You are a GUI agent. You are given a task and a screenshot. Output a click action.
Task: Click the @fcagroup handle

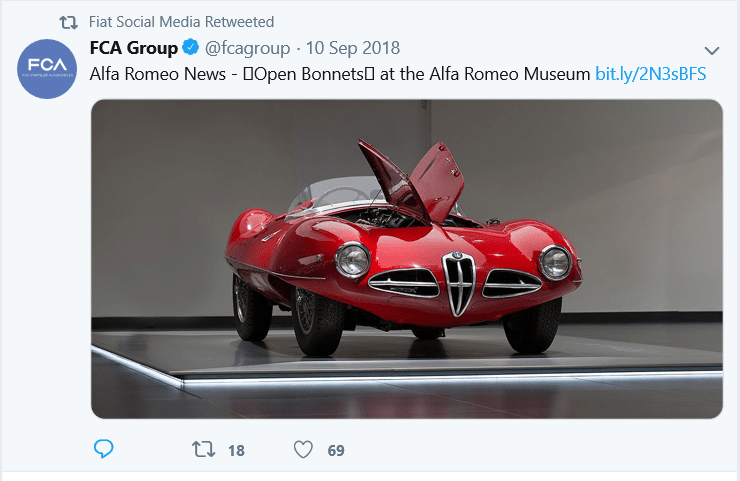tap(247, 48)
